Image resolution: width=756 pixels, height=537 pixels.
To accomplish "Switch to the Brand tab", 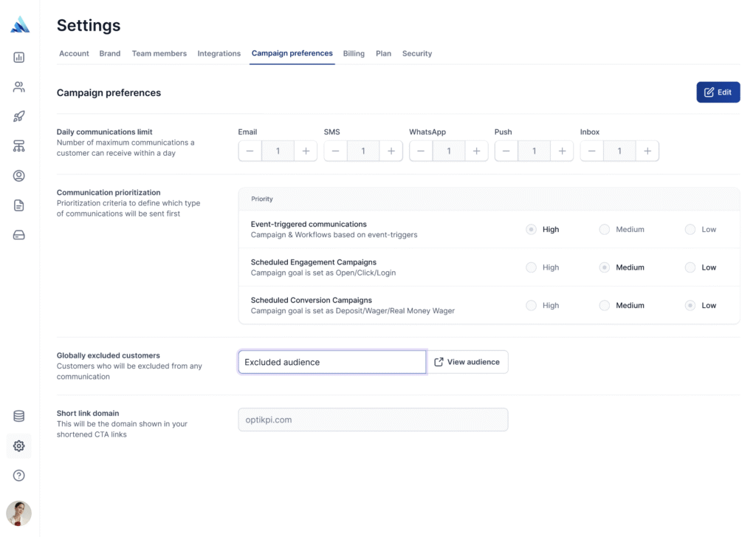I will [110, 54].
